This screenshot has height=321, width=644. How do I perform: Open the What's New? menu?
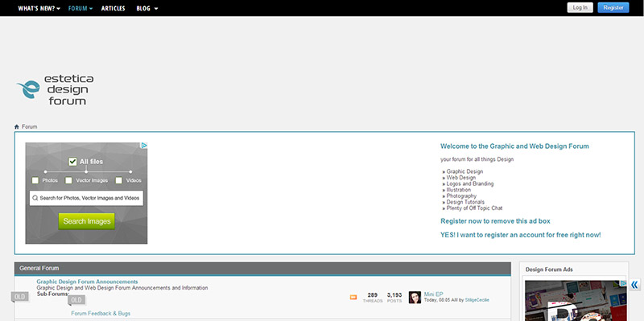pyautogui.click(x=39, y=8)
